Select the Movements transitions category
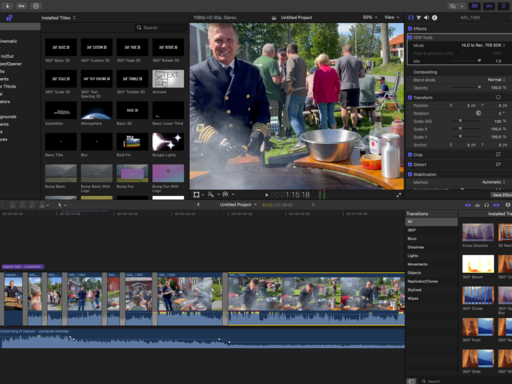The width and height of the screenshot is (512, 384). 431,264
